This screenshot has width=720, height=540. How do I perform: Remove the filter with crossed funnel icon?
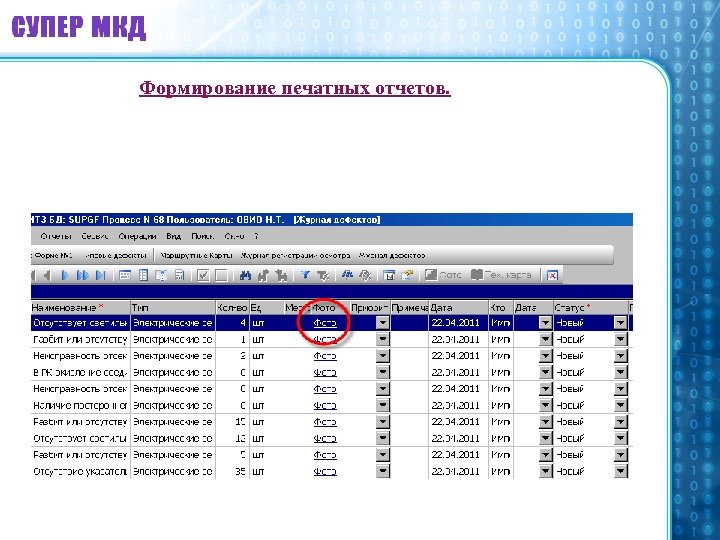point(323,276)
